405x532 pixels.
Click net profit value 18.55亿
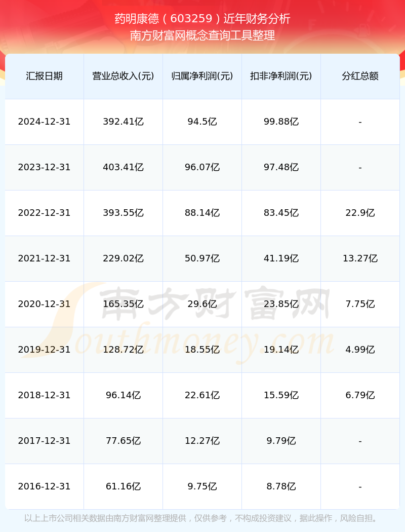(202, 350)
